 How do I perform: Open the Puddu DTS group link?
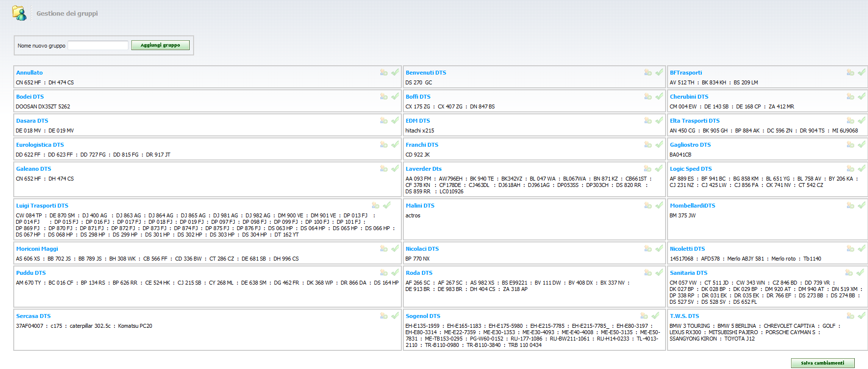pos(31,273)
